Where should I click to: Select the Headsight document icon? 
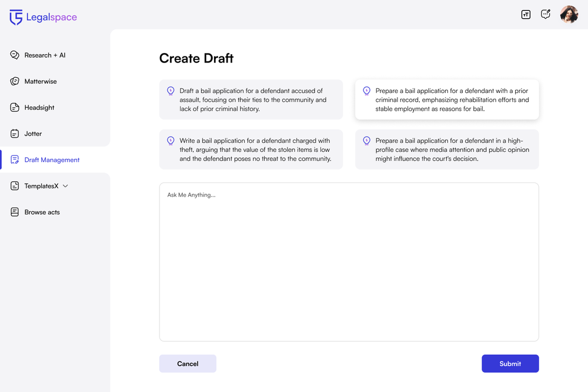pos(14,107)
